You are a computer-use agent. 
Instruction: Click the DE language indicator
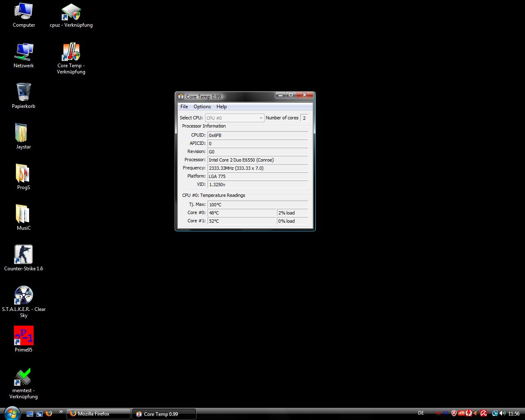pyautogui.click(x=421, y=413)
